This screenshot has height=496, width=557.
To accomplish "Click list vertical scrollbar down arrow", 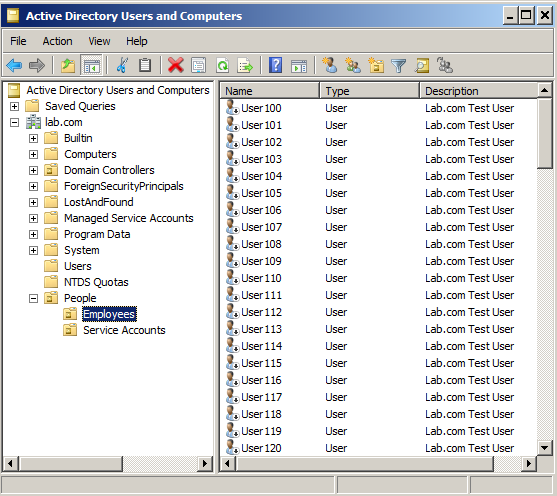I will (x=544, y=447).
